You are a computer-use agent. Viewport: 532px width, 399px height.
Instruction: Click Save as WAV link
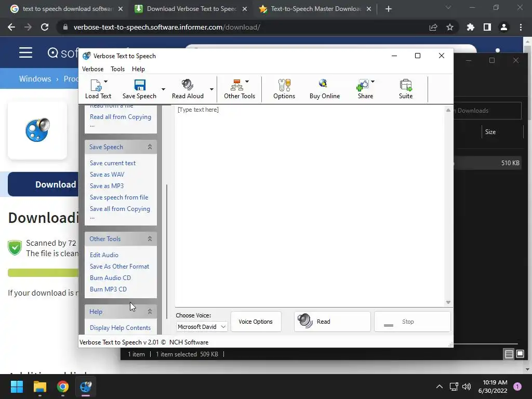tap(107, 175)
